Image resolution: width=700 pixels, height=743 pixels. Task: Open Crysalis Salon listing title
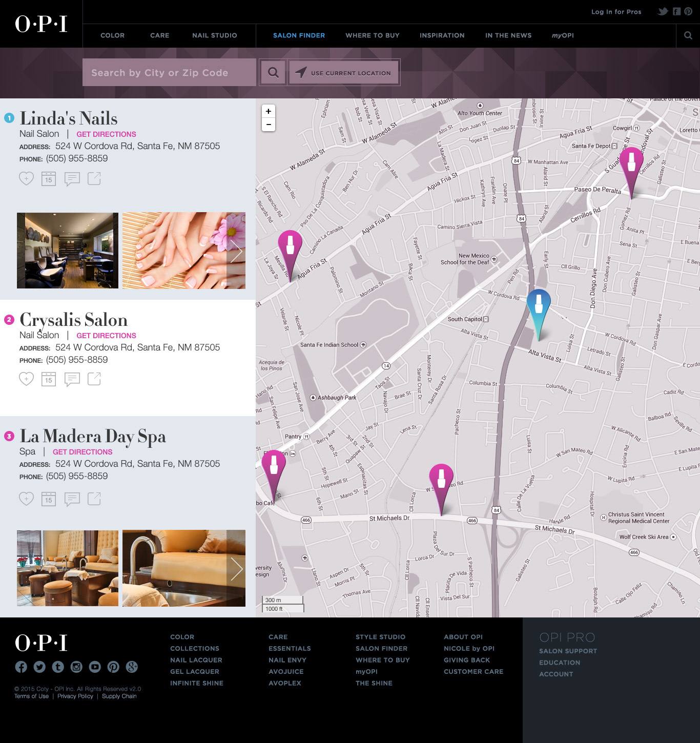[x=73, y=320]
